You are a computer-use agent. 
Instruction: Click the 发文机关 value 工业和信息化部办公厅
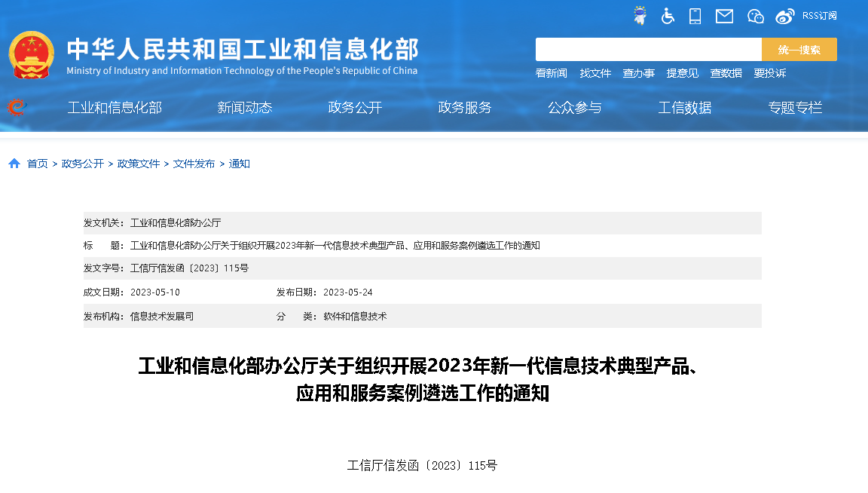click(x=176, y=222)
